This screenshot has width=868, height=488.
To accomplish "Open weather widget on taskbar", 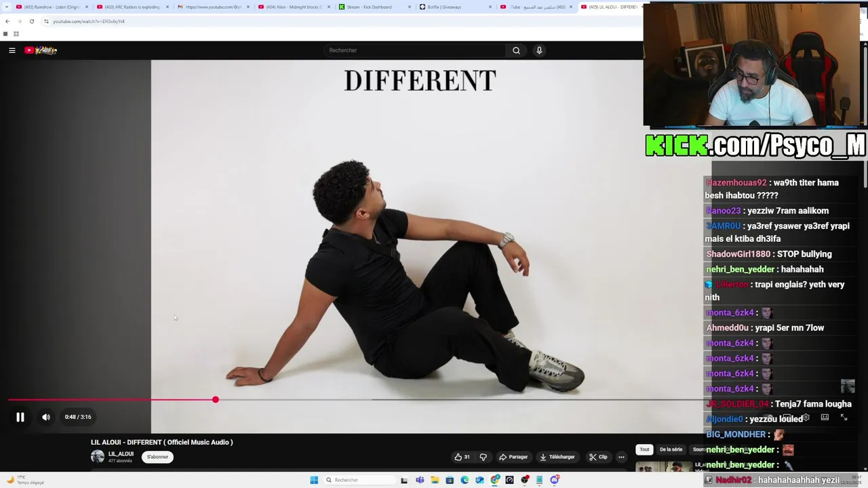I will point(26,480).
